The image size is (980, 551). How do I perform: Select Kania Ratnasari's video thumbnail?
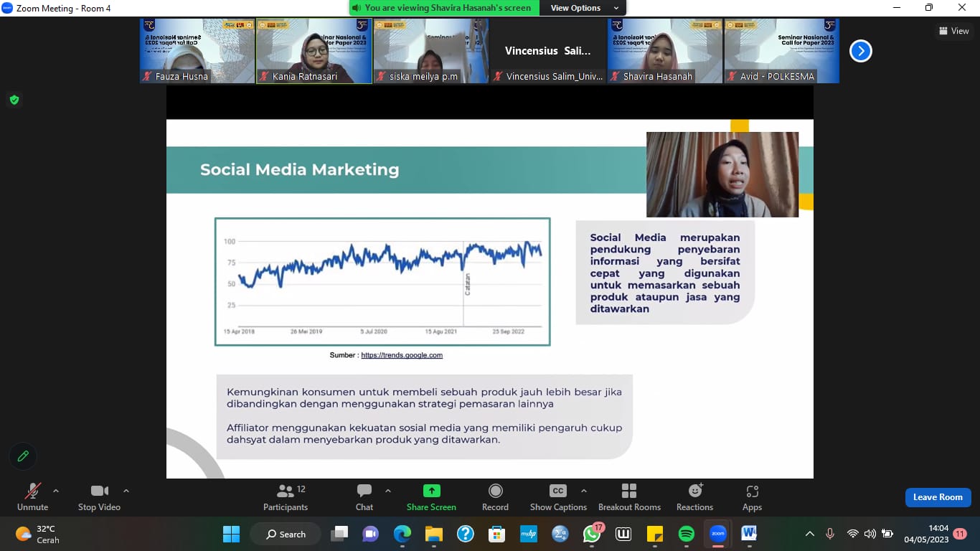[314, 51]
